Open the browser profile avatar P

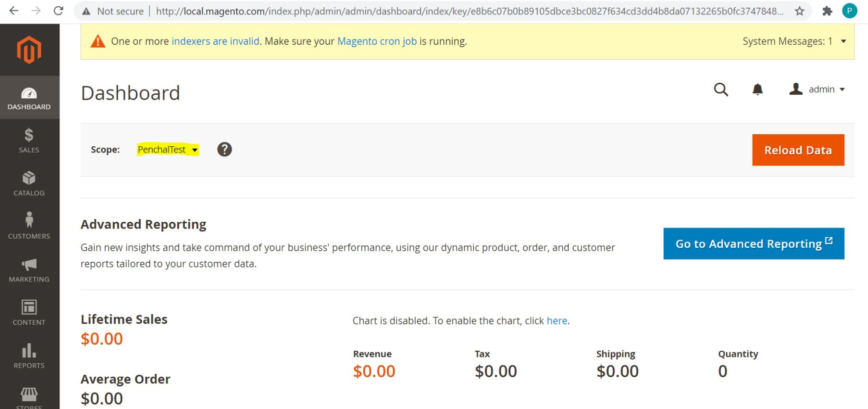coord(850,11)
